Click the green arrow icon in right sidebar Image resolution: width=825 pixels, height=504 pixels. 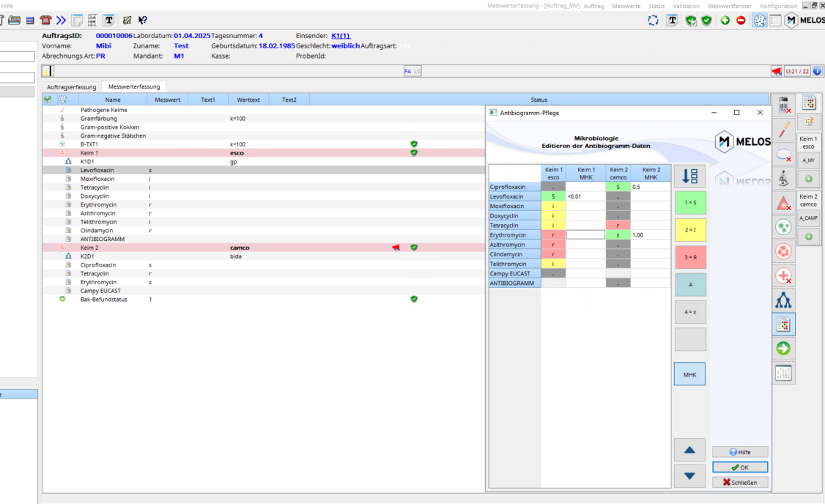[x=783, y=349]
